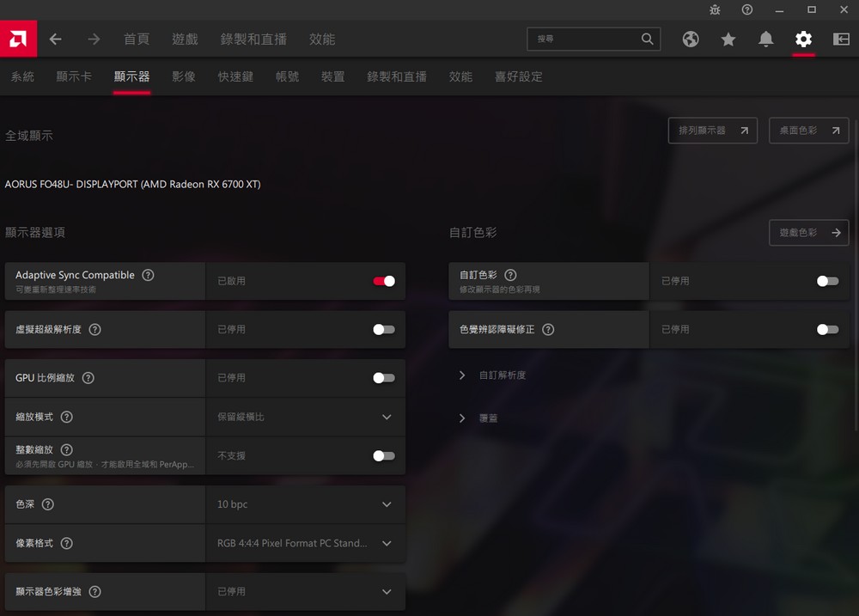Open 像素格式 RGB 4:4:4 dropdown
The width and height of the screenshot is (859, 616).
(306, 543)
